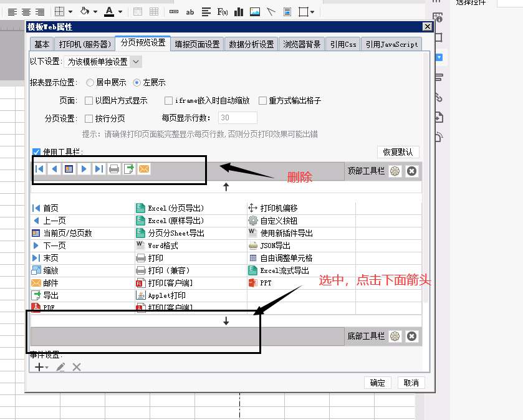This screenshot has height=420, width=523.
Task: Enable the 按行分页 checkbox
Action: pos(89,118)
